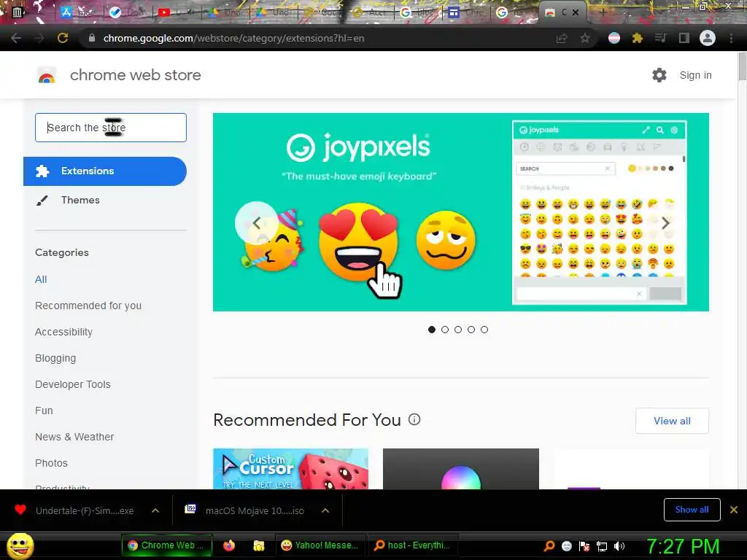Viewport: 747px width, 560px height.
Task: Select the second carousel dot
Action: click(445, 330)
